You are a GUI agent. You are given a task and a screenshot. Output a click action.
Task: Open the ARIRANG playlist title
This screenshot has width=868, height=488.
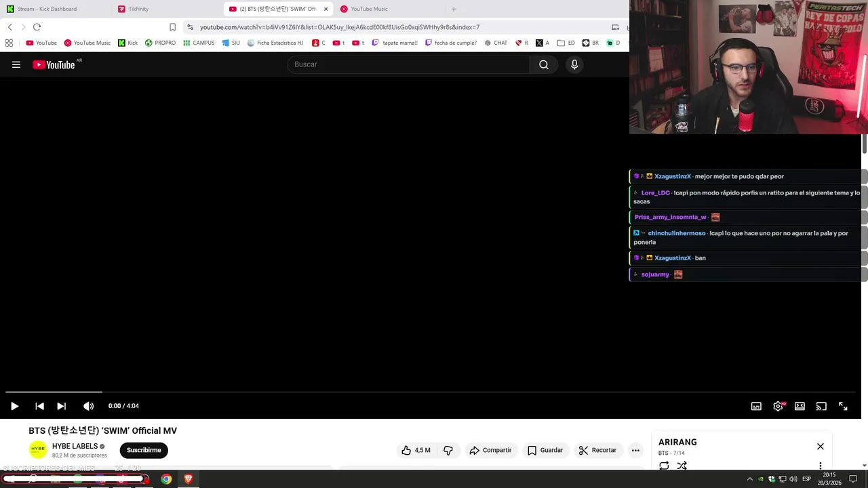677,442
